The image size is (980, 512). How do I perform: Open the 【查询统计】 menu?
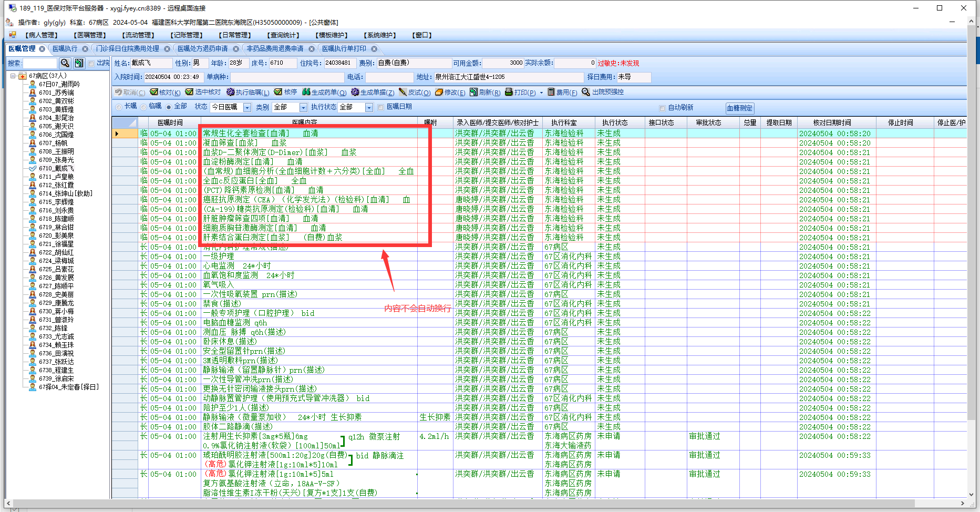point(283,35)
